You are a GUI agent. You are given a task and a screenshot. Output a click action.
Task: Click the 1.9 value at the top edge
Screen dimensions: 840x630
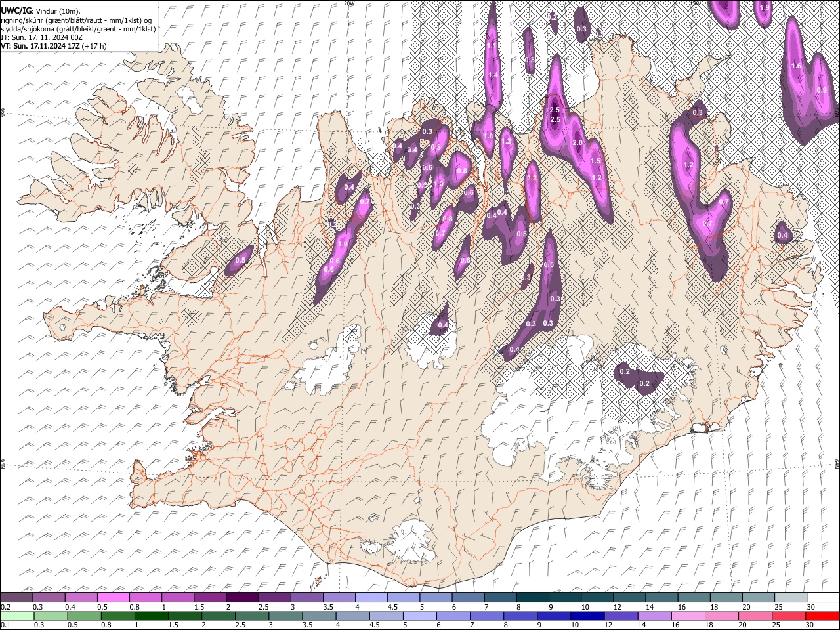[764, 7]
